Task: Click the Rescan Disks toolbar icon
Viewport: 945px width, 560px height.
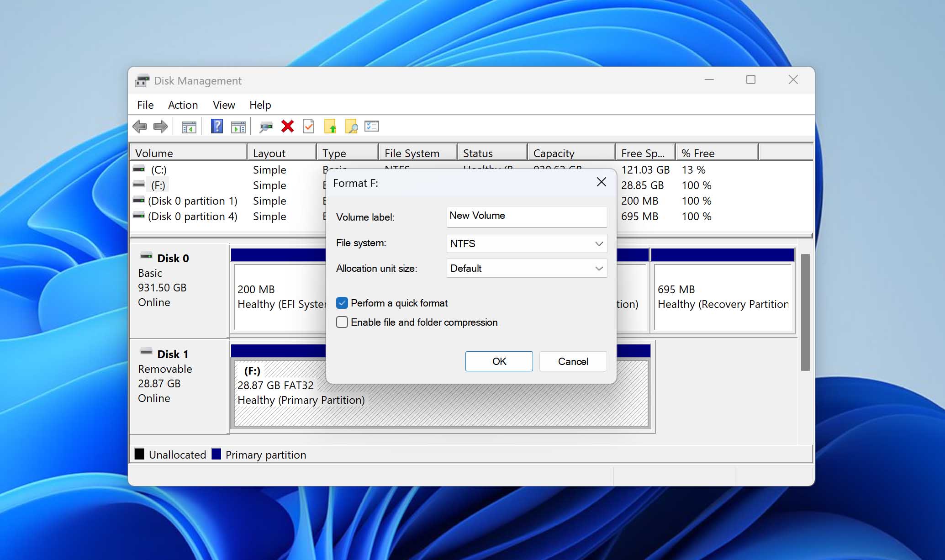Action: (266, 126)
